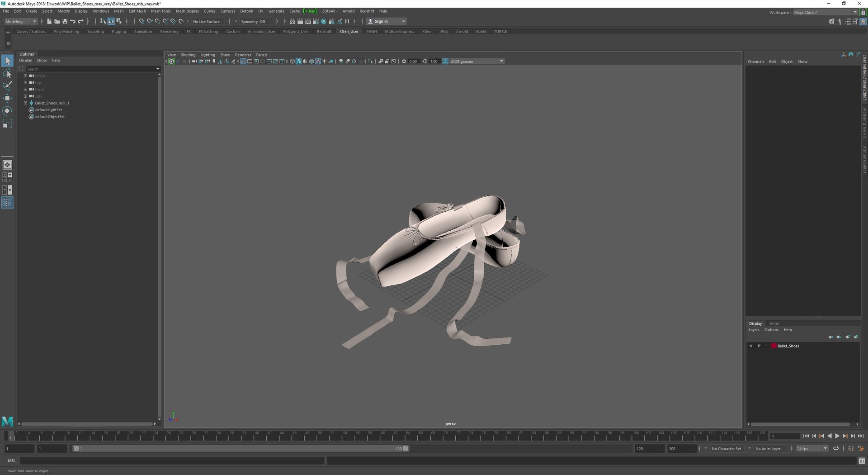The height and width of the screenshot is (475, 868).
Task: Open animation preferences icon
Action: [x=861, y=448]
